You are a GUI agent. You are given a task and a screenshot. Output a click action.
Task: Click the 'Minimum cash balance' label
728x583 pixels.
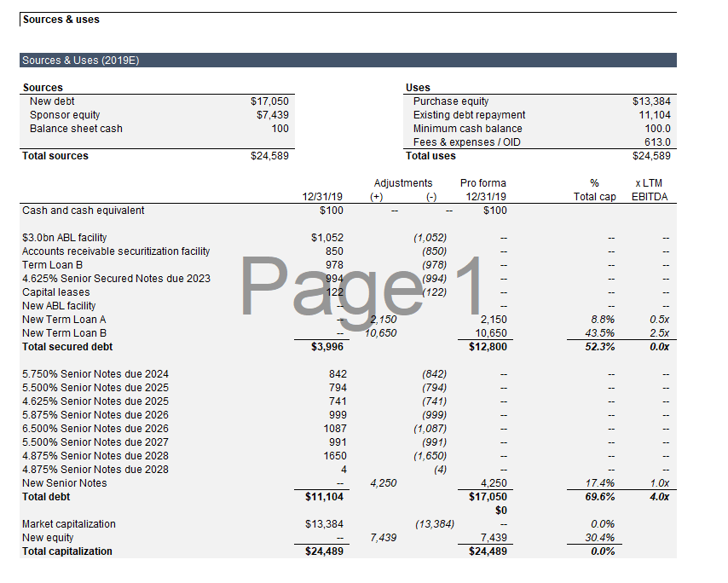coord(467,129)
